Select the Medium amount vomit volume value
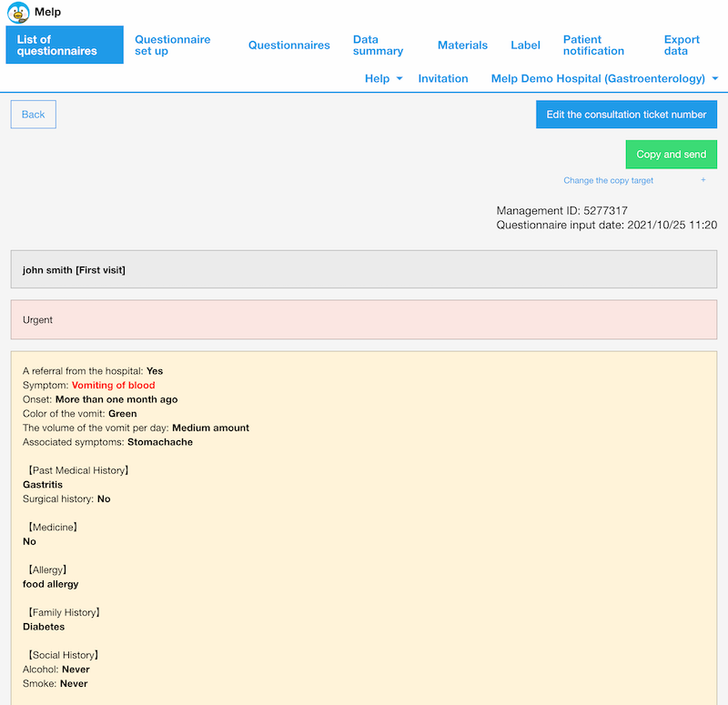728x705 pixels. tap(210, 428)
